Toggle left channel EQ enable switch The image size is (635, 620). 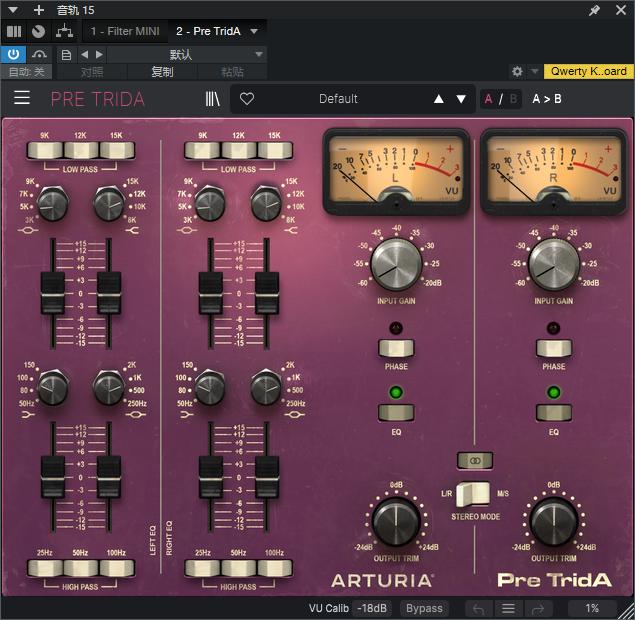pyautogui.click(x=396, y=413)
